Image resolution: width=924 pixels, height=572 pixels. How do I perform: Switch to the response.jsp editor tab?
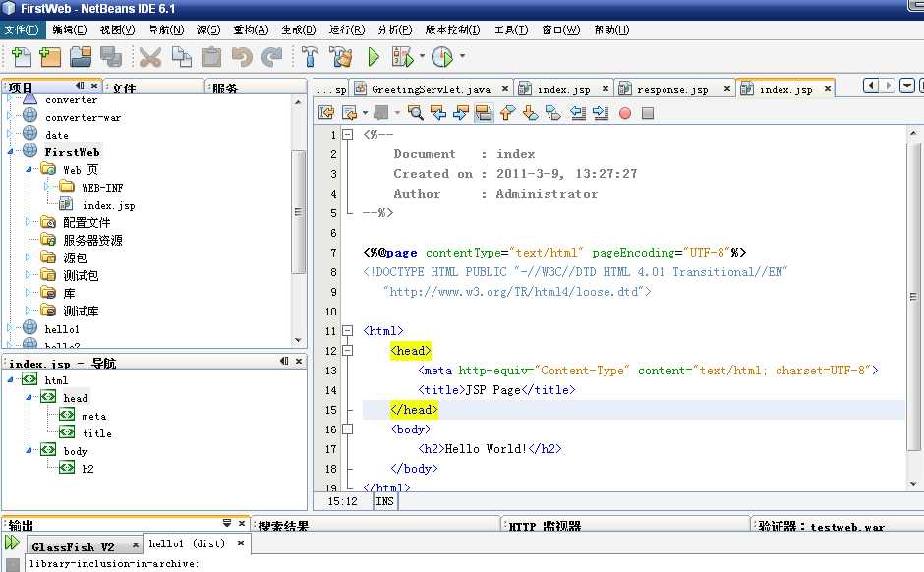672,89
